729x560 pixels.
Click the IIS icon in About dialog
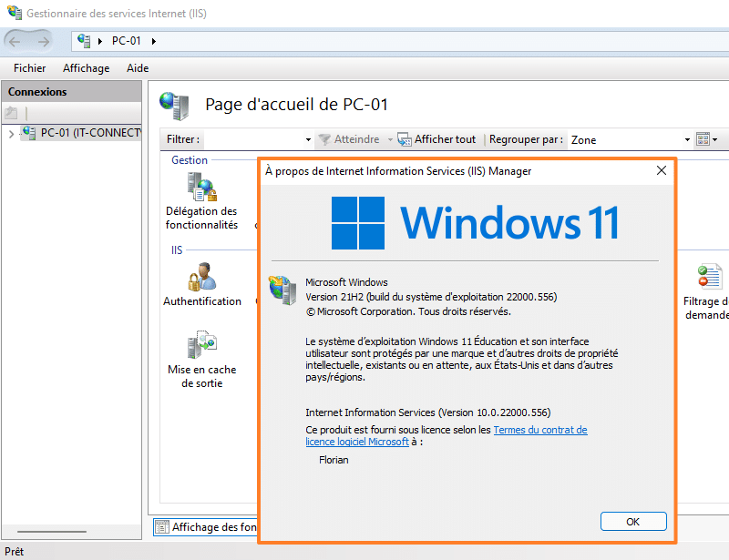[282, 290]
